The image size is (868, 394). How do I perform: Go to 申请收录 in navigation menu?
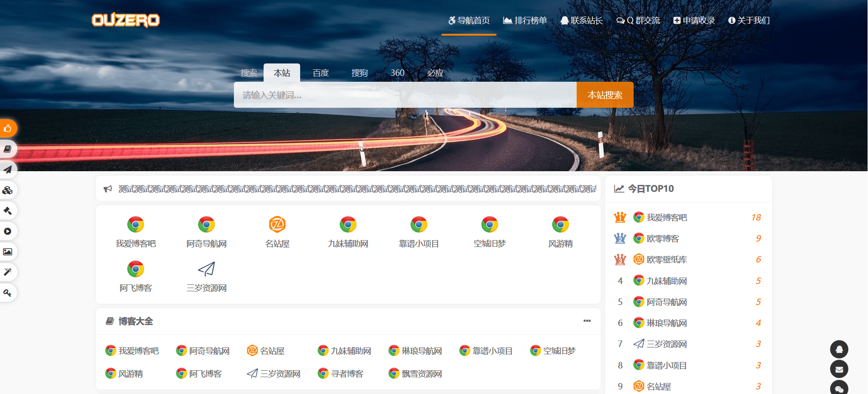click(694, 21)
